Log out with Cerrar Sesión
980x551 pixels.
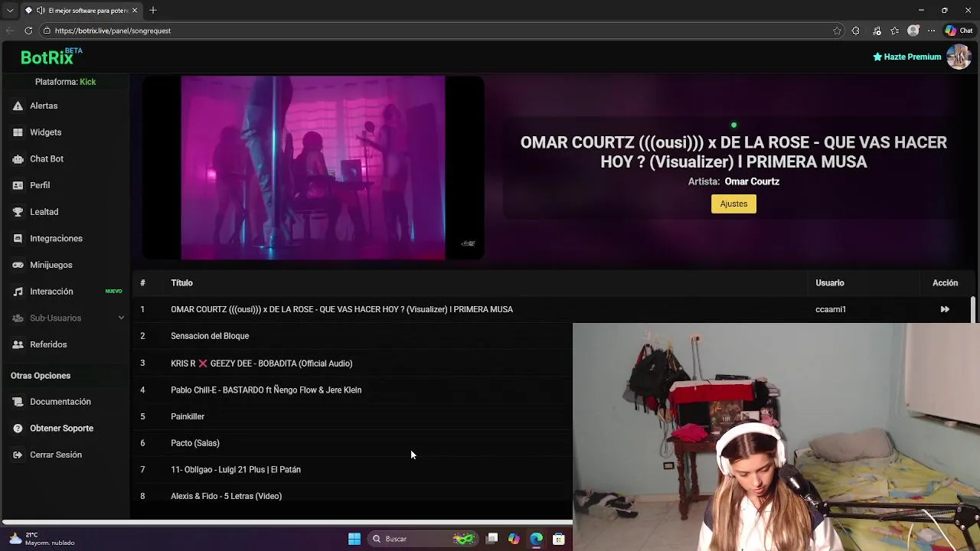point(55,455)
